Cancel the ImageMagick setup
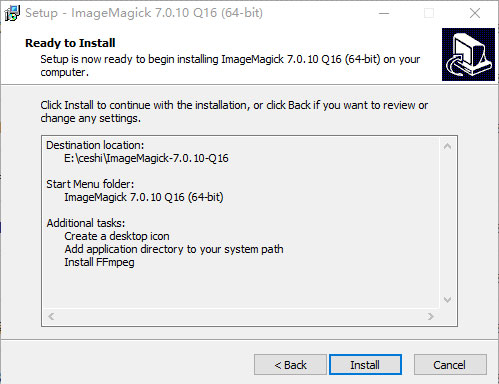This screenshot has height=384, width=499. pos(450,365)
